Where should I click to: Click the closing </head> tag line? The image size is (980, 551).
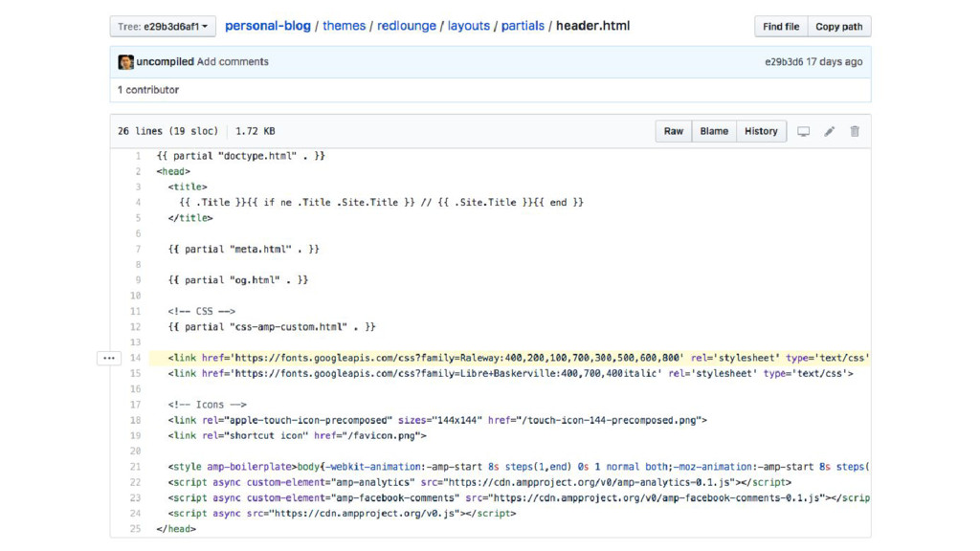coord(176,528)
